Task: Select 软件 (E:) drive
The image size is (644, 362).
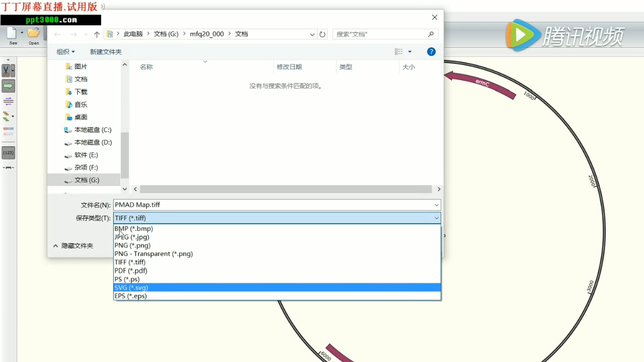Action: point(81,155)
